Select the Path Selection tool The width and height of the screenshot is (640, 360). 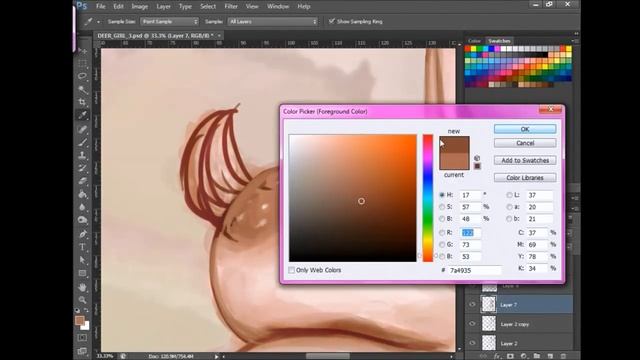point(83,260)
